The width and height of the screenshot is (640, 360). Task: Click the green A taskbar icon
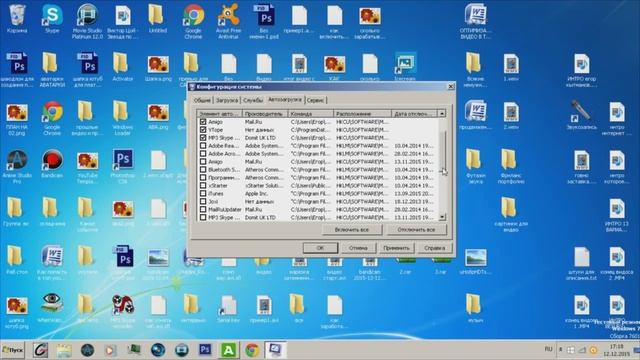pos(229,350)
